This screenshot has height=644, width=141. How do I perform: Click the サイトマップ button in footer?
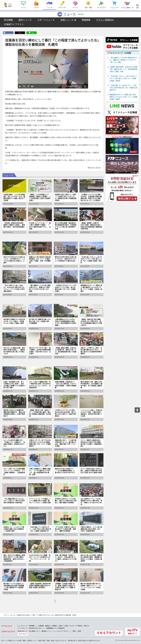click(23, 634)
